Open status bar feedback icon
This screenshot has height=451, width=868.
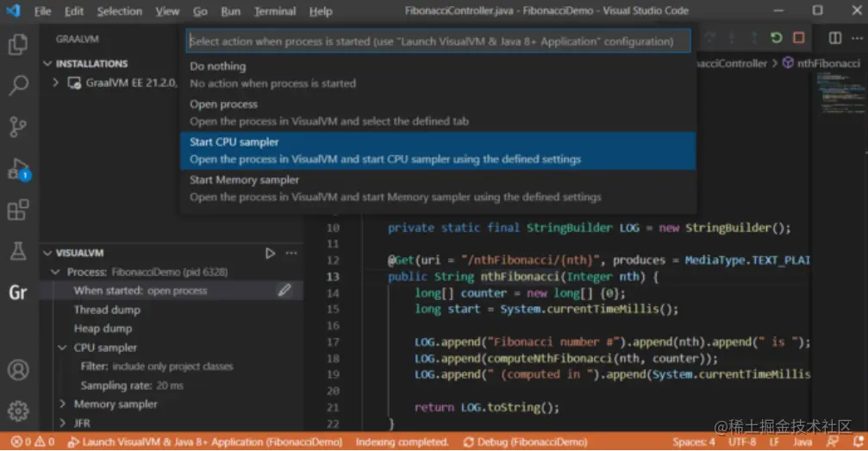pos(832,442)
